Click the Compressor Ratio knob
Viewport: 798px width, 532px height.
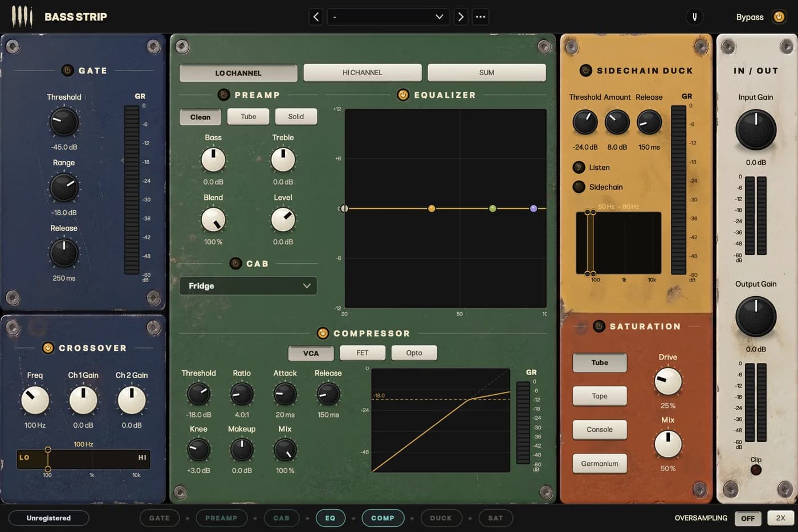click(242, 394)
